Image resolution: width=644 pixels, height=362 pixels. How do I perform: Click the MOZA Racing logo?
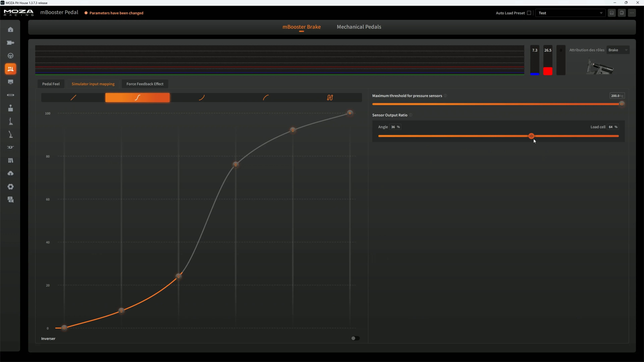click(x=18, y=13)
